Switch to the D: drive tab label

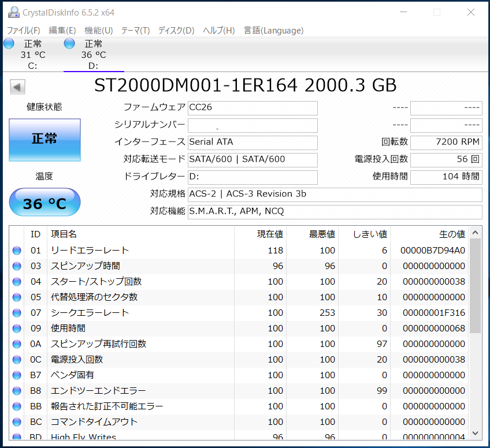point(93,66)
